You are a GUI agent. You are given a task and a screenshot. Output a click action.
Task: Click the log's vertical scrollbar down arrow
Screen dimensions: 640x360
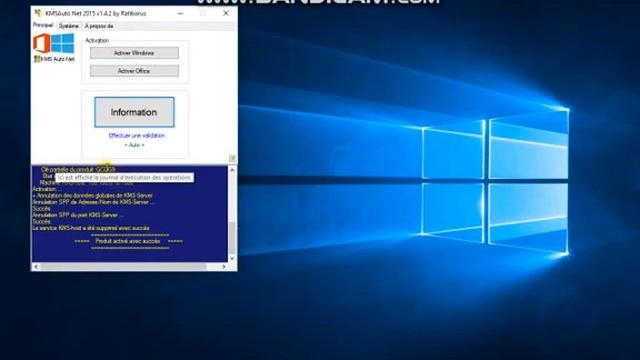232,258
